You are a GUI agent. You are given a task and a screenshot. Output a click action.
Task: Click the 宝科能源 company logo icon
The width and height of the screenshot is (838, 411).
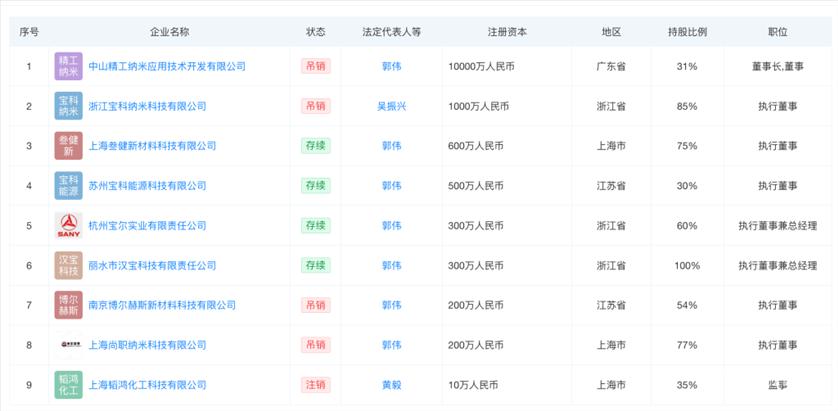68,186
